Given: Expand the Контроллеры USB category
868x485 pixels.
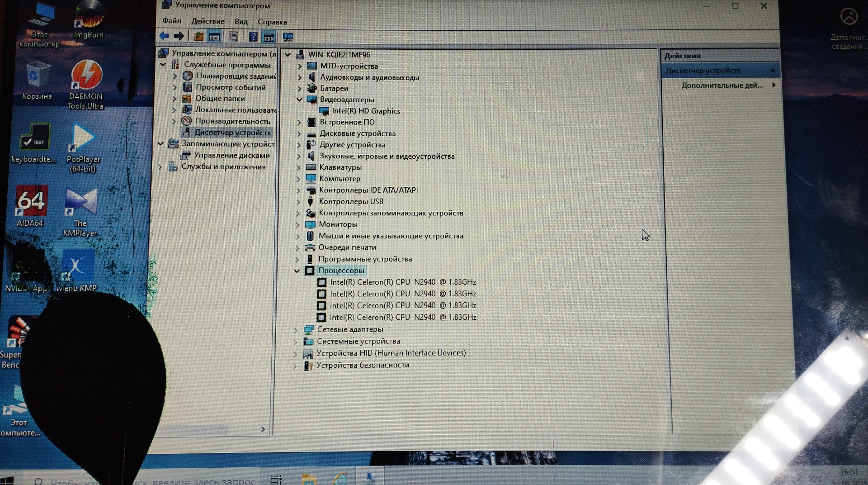Looking at the screenshot, I should point(298,202).
